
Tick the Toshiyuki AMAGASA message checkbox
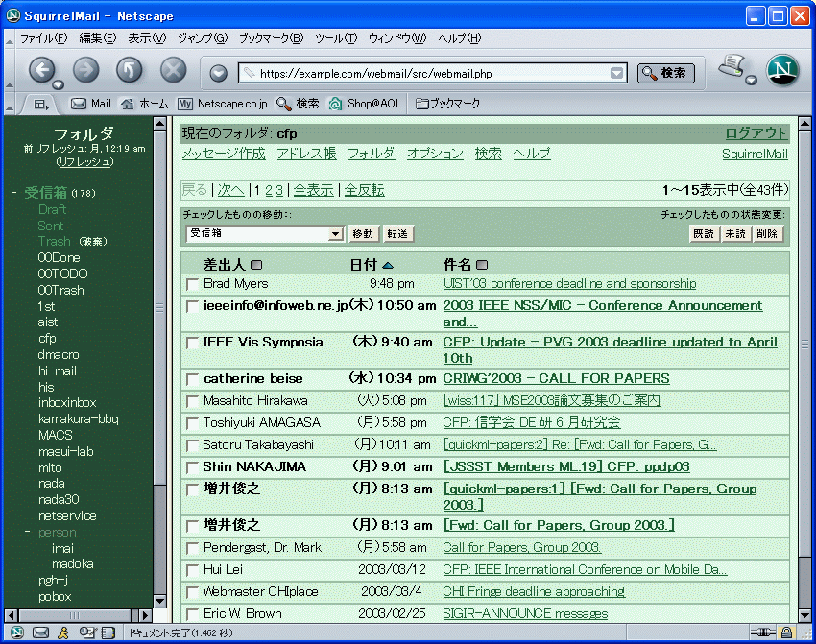(x=192, y=423)
